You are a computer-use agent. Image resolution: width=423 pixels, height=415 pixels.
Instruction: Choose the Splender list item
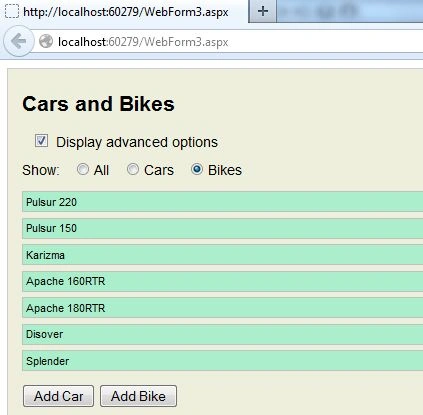point(222,361)
